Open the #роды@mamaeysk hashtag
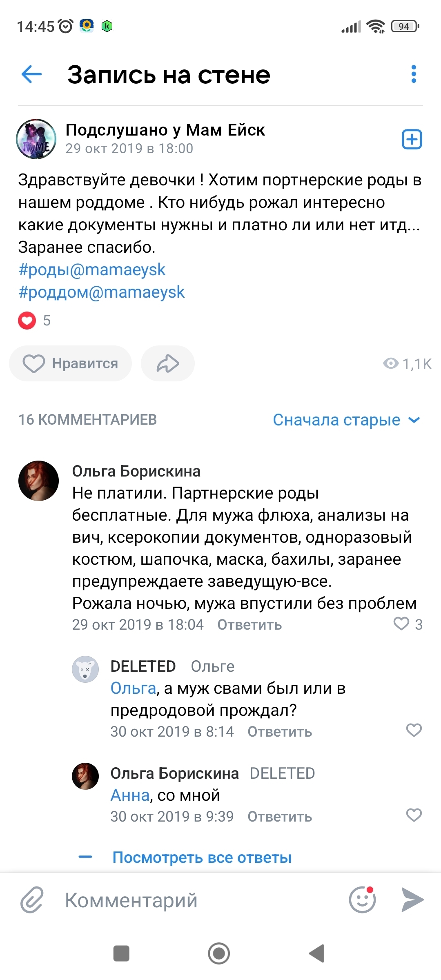Image resolution: width=441 pixels, height=980 pixels. coord(92,270)
